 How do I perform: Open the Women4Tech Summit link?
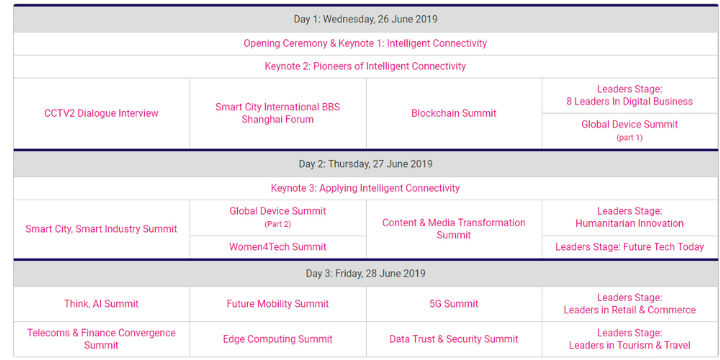278,247
